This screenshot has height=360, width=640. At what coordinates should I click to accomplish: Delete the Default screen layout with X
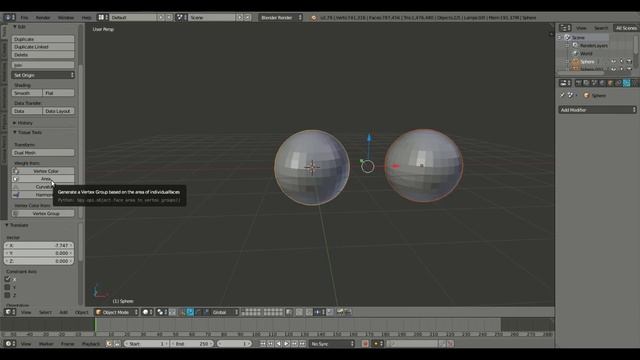[169, 18]
